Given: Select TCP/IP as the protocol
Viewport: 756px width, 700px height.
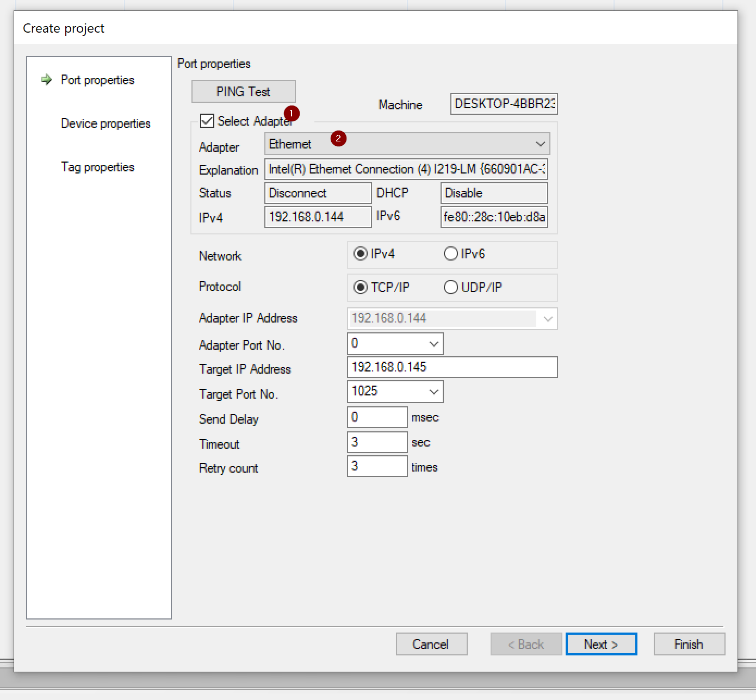Looking at the screenshot, I should (x=361, y=287).
